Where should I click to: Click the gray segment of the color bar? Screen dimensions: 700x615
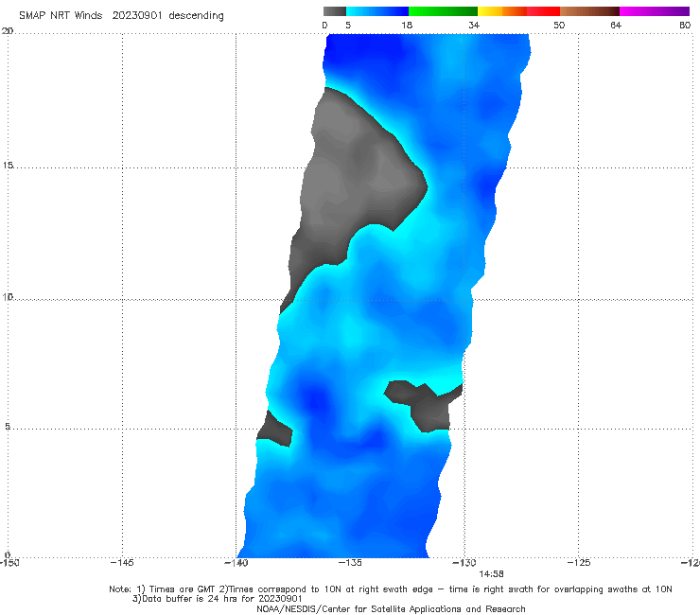click(334, 11)
